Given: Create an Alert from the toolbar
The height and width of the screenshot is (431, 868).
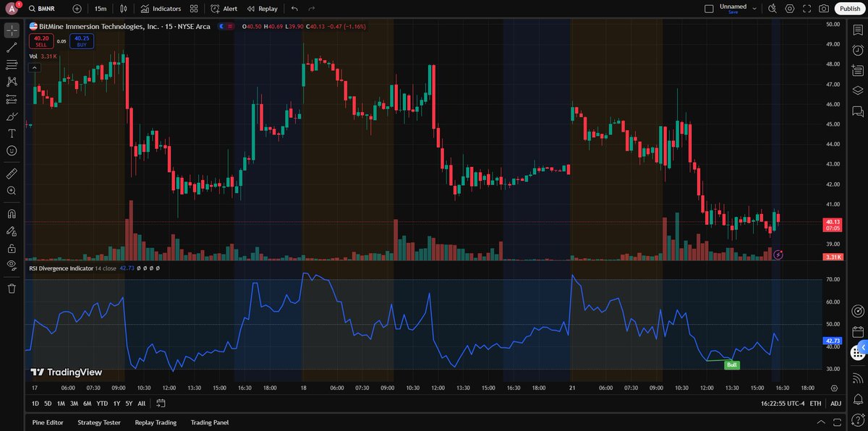Looking at the screenshot, I should (224, 9).
